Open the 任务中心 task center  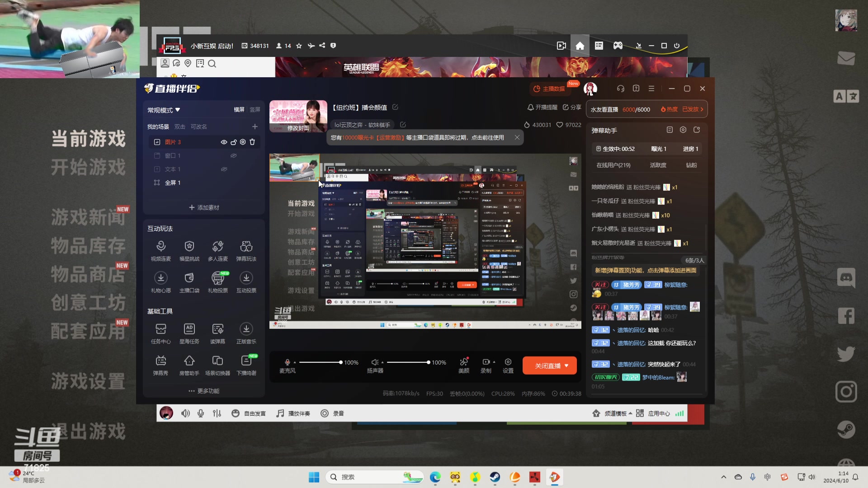161,333
